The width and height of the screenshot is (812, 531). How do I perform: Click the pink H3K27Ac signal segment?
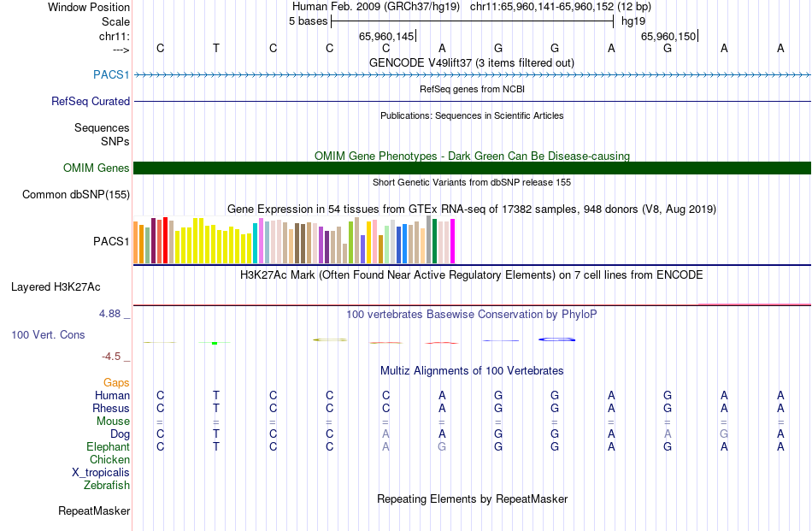pyautogui.click(x=755, y=304)
